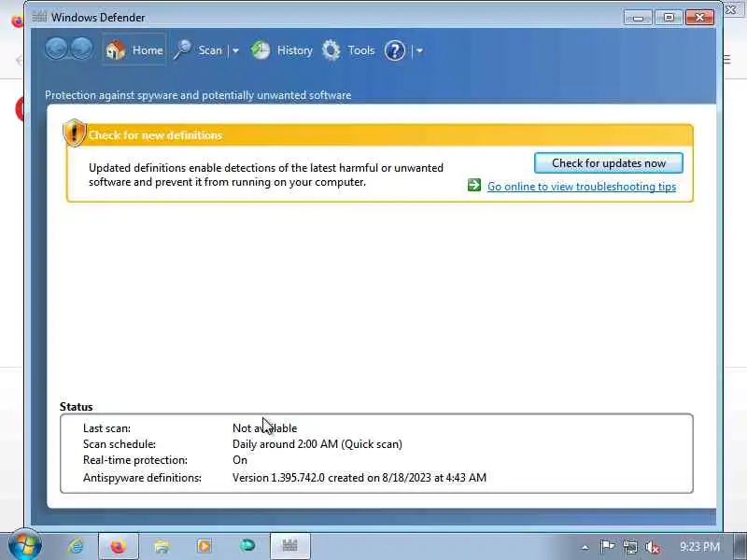Minimize the Windows Defender window
747x560 pixels.
pyautogui.click(x=639, y=18)
